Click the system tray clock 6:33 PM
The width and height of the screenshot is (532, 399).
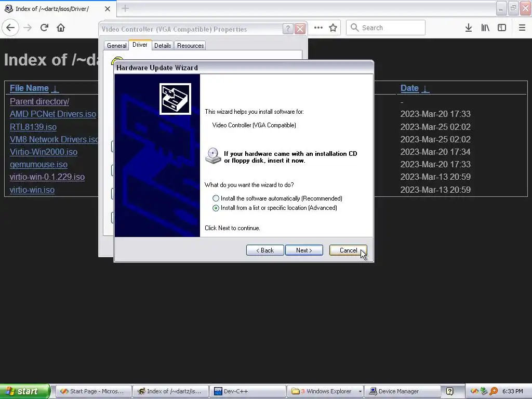513,391
